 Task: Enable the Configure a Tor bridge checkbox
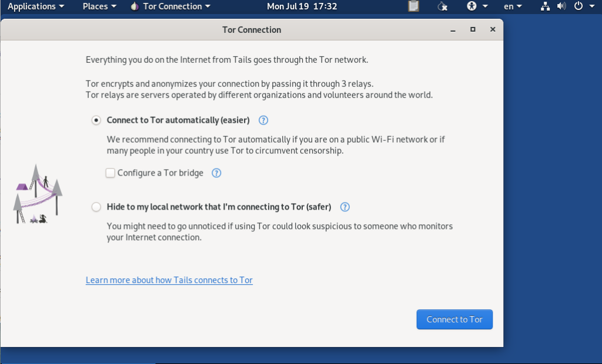(x=110, y=173)
